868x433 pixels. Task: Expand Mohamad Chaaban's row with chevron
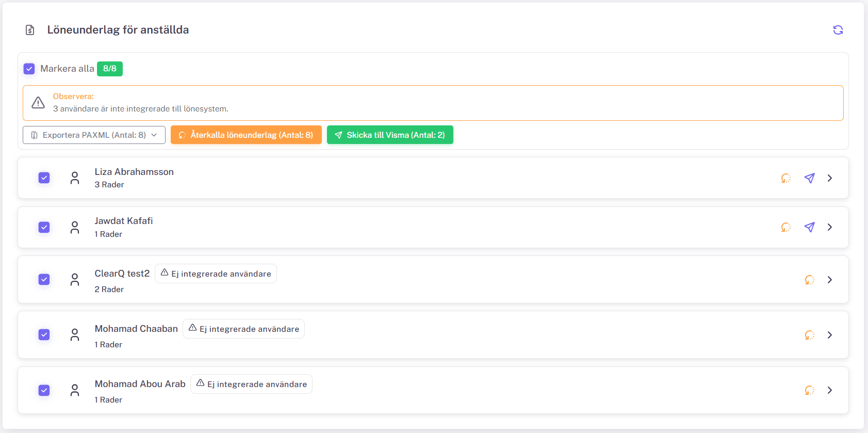coord(829,335)
